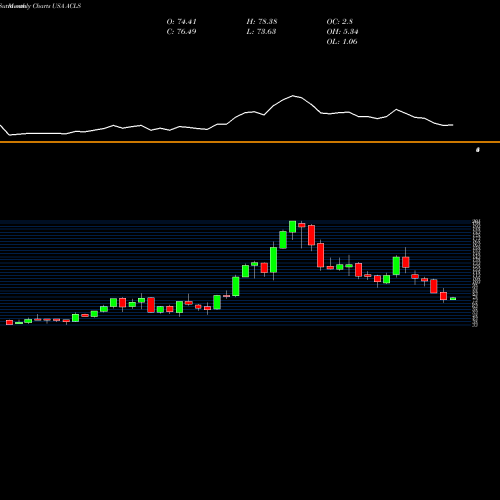Click the 'OH: 5.34' value
The width and height of the screenshot is (500, 500).
point(342,32)
